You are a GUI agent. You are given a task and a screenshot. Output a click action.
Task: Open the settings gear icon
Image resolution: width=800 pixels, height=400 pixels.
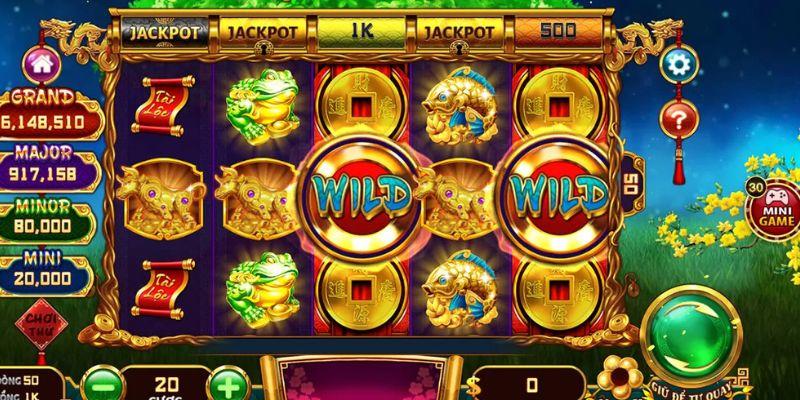(x=679, y=64)
